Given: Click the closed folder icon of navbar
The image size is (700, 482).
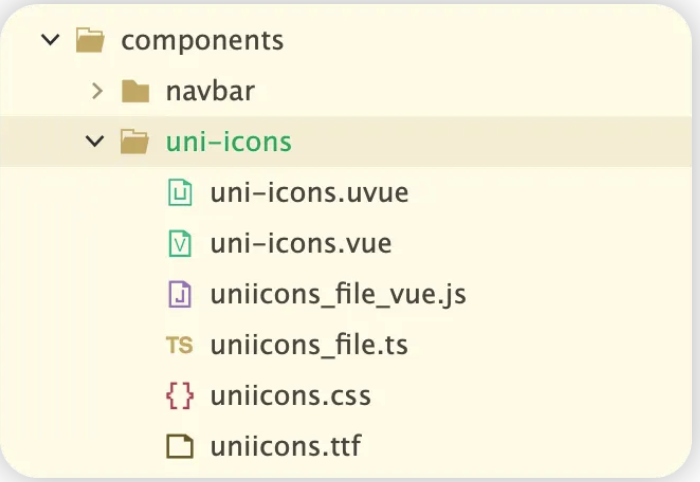Looking at the screenshot, I should 135,91.
